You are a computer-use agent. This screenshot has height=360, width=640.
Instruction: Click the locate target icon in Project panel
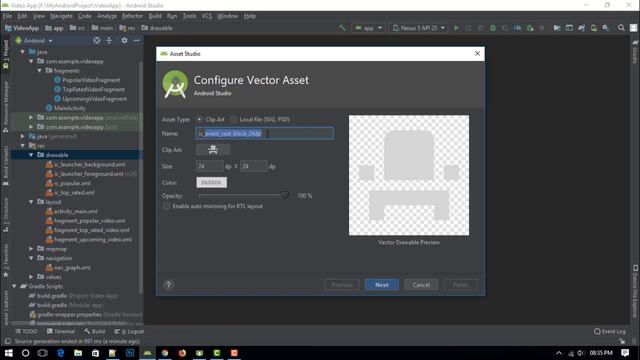97,40
